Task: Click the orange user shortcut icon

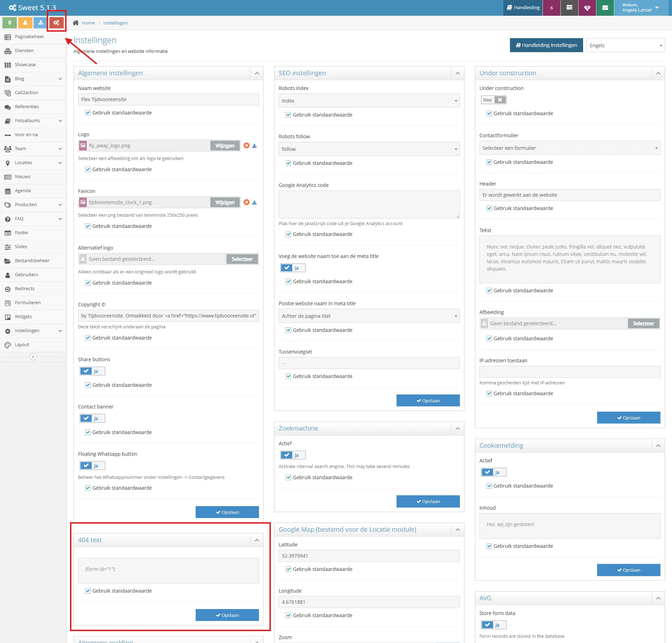Action: [25, 23]
